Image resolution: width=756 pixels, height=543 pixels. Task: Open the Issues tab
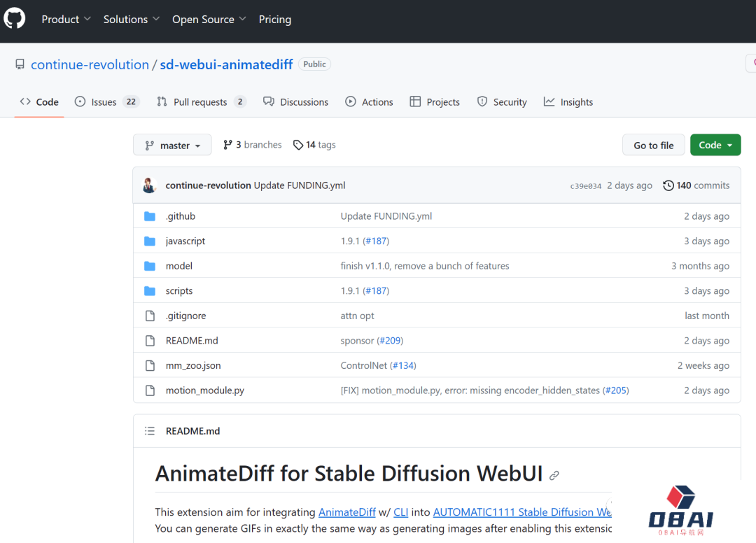coord(107,102)
